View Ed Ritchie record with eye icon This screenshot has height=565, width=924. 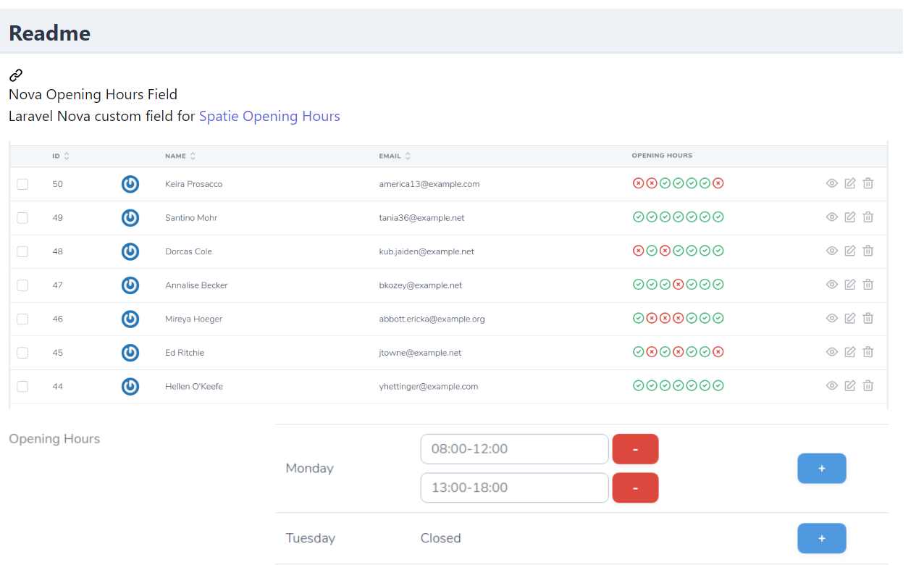coord(832,352)
